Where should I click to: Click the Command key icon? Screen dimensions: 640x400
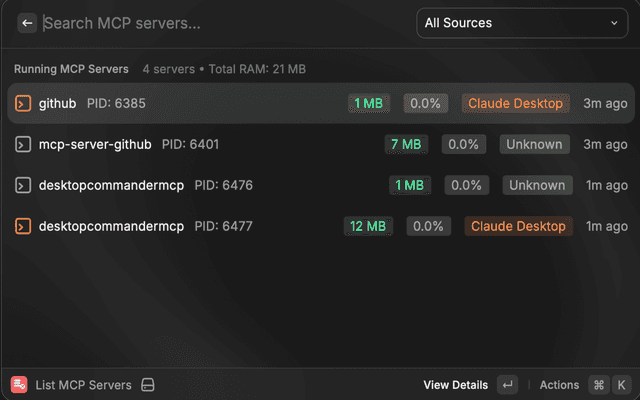[599, 385]
